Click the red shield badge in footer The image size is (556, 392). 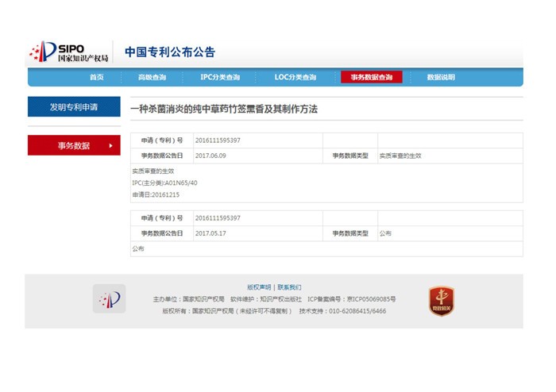[x=442, y=301]
